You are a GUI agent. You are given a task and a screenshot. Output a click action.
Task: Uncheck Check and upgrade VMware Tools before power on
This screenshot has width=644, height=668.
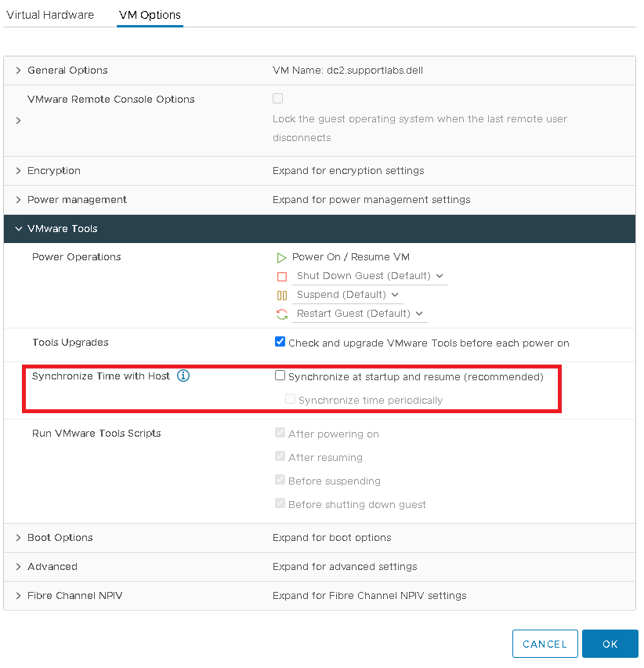click(280, 341)
